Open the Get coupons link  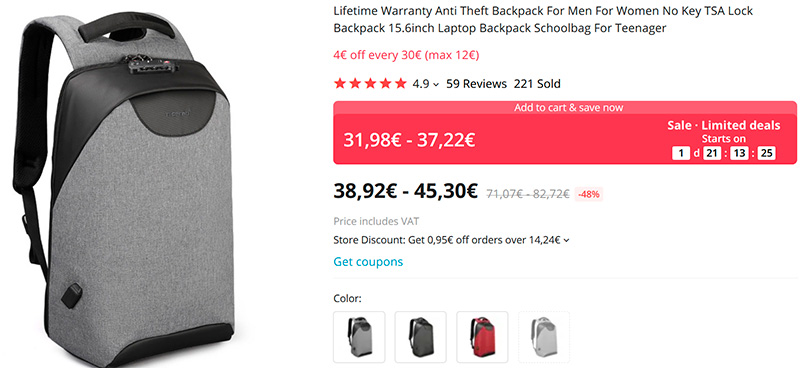[x=368, y=262]
